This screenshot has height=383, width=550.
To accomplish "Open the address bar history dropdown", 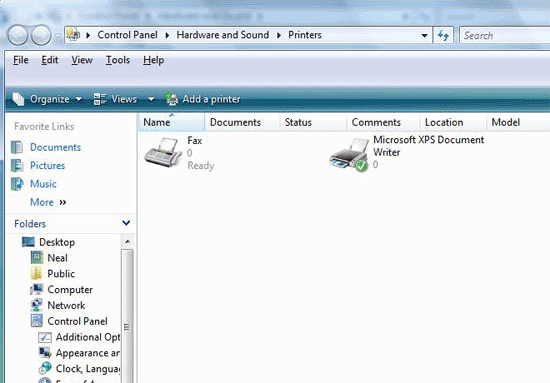I will pyautogui.click(x=424, y=35).
